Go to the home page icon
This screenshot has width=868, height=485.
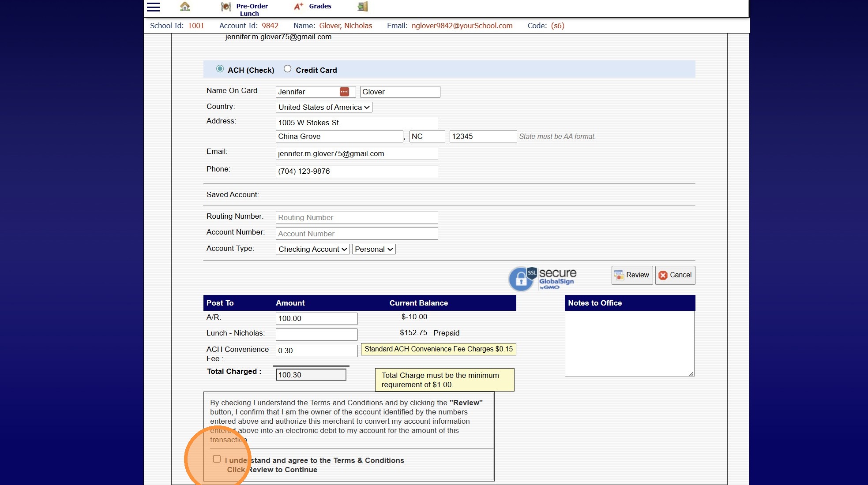click(185, 7)
